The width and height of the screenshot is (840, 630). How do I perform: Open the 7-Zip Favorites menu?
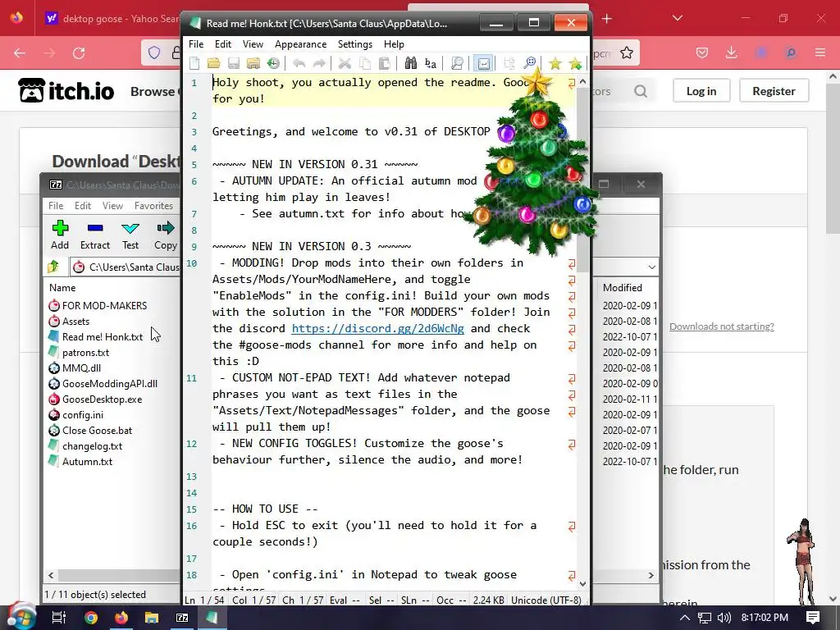153,206
